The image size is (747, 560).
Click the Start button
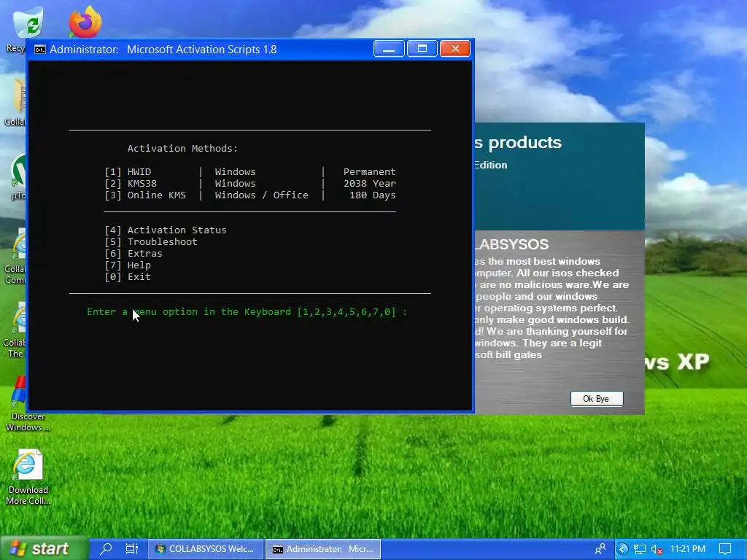click(x=44, y=548)
